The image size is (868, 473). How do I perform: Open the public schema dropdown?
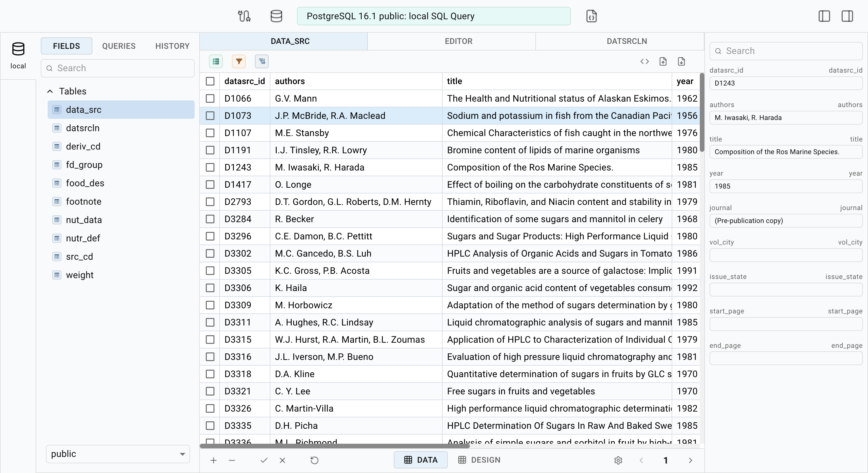click(118, 454)
